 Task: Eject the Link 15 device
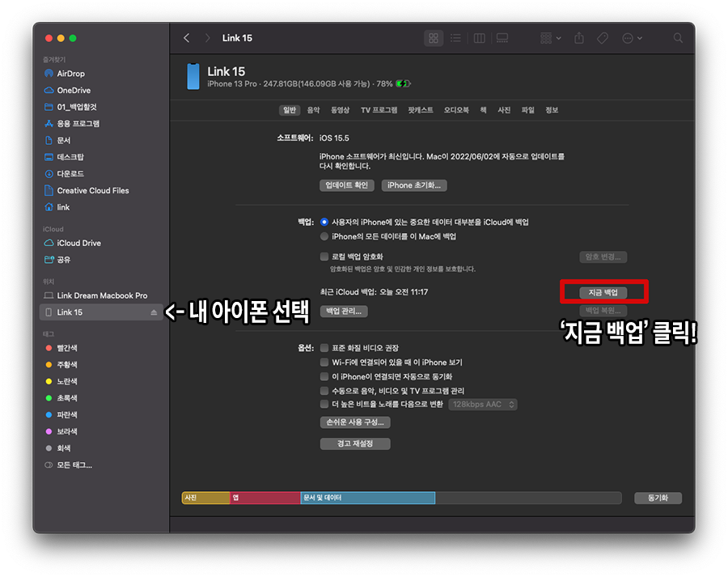(x=154, y=312)
